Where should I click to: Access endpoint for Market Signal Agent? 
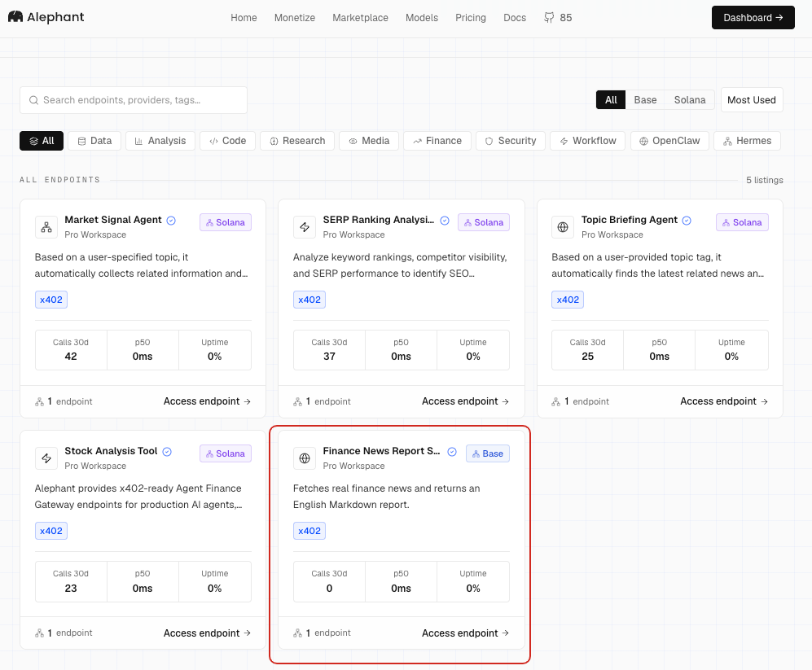tap(207, 401)
